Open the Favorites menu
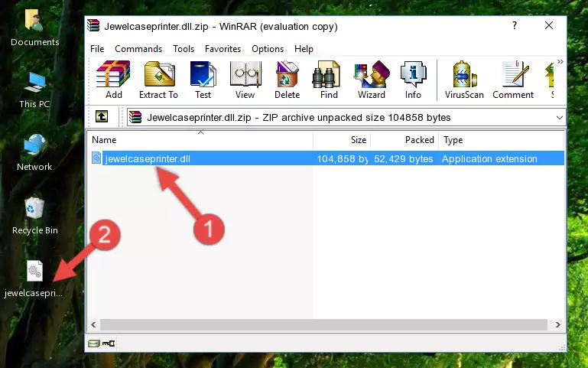Viewport: 588px width, 368px height. point(223,49)
